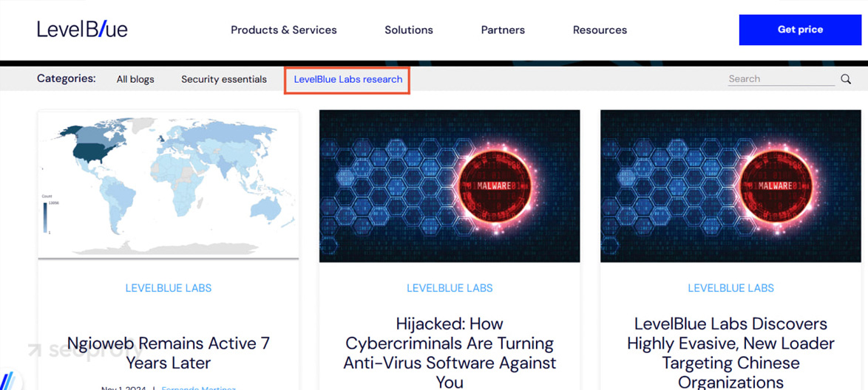Image resolution: width=868 pixels, height=390 pixels.
Task: Open the Products & Services menu
Action: [x=283, y=30]
